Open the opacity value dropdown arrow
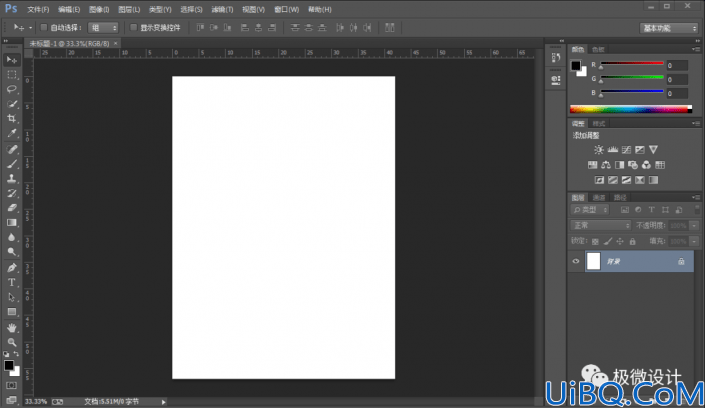The image size is (705, 408). click(x=694, y=226)
